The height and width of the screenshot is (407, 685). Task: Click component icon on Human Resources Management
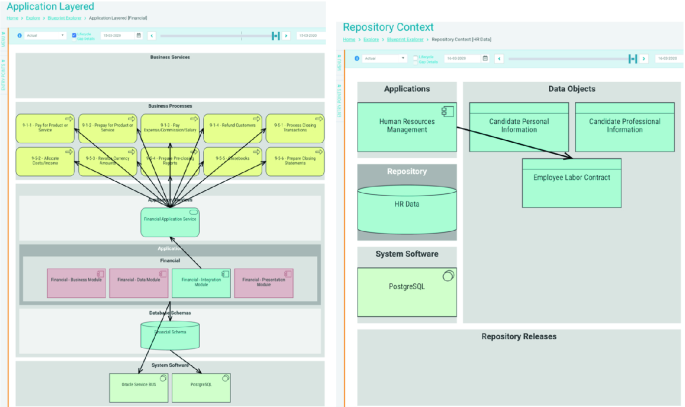coord(448,111)
